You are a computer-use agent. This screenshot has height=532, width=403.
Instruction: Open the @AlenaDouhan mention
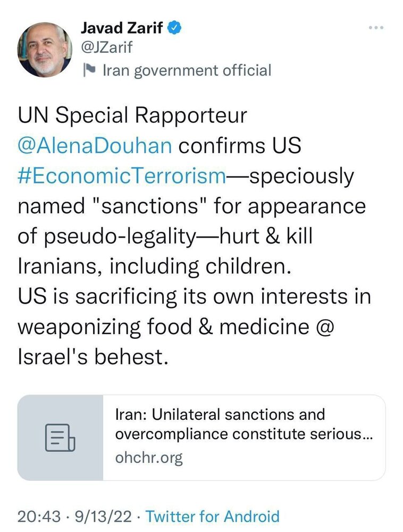(x=94, y=146)
